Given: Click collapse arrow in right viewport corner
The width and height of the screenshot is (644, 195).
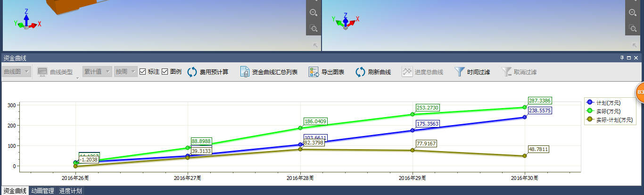Looking at the screenshot, I should 632,45.
